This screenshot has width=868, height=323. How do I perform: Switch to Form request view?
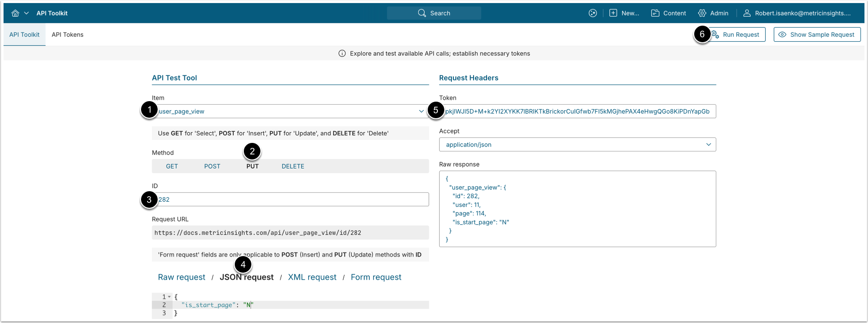376,277
